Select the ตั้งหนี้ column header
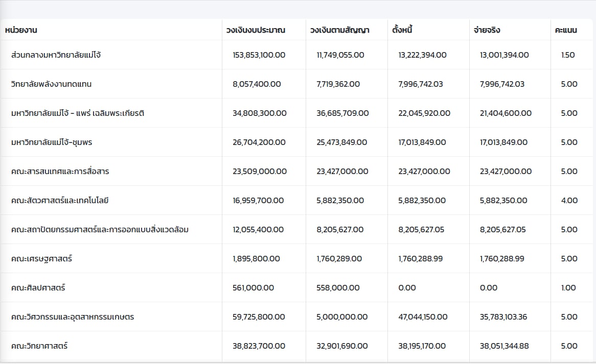 (402, 30)
